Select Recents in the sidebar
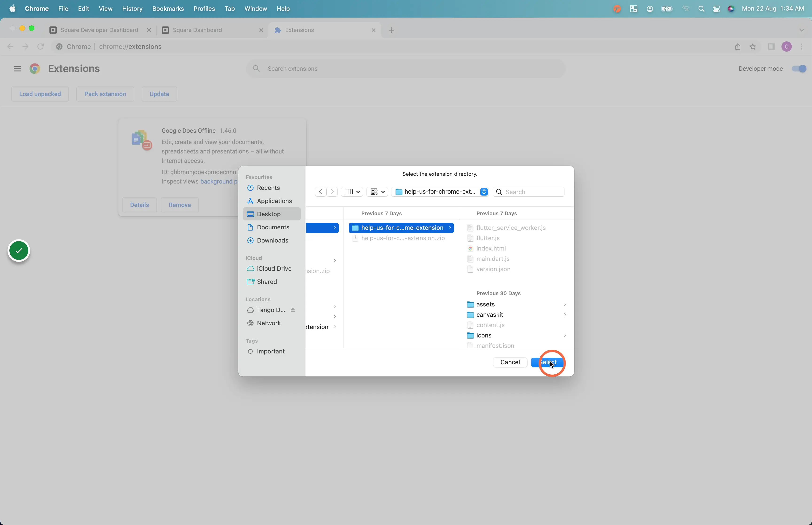 click(272, 188)
